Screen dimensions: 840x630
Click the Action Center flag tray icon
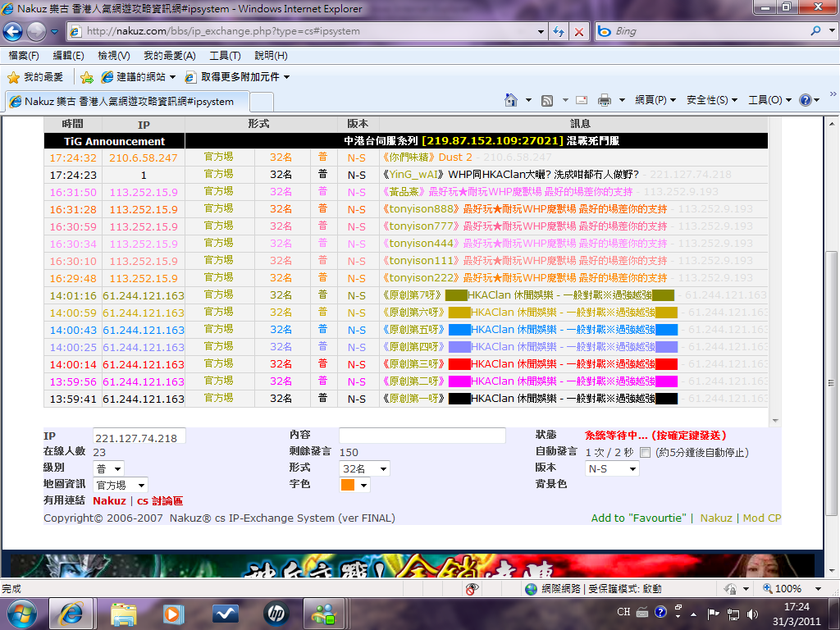[713, 614]
